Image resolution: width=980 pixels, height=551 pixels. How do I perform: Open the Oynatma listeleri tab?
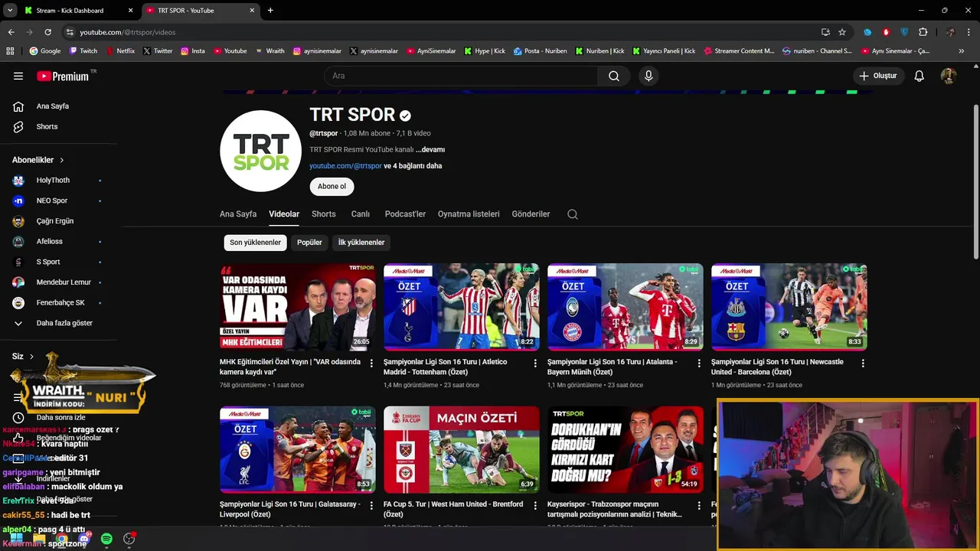[469, 214]
